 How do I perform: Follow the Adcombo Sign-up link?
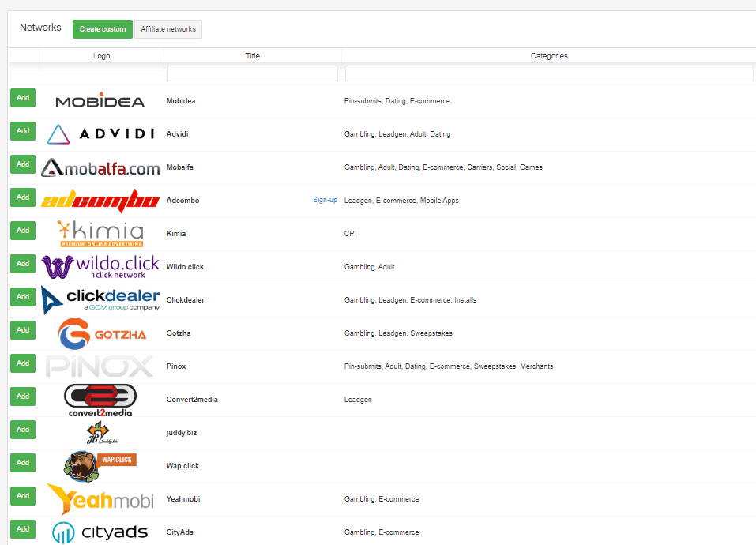pyautogui.click(x=325, y=201)
